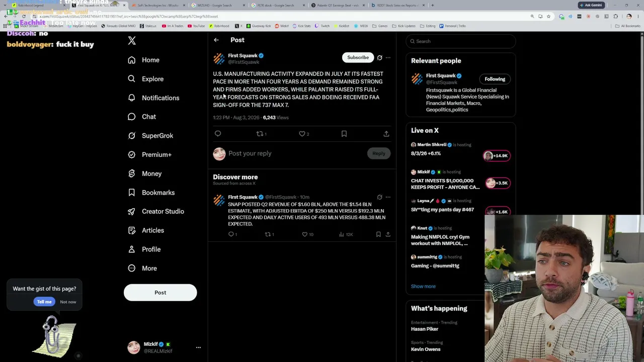Click the X logo in the sidebar
The height and width of the screenshot is (362, 644).
[x=132, y=41]
